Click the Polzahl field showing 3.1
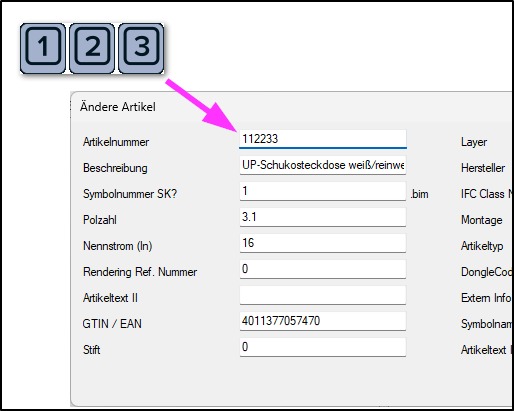This screenshot has height=411, width=514. 323,217
